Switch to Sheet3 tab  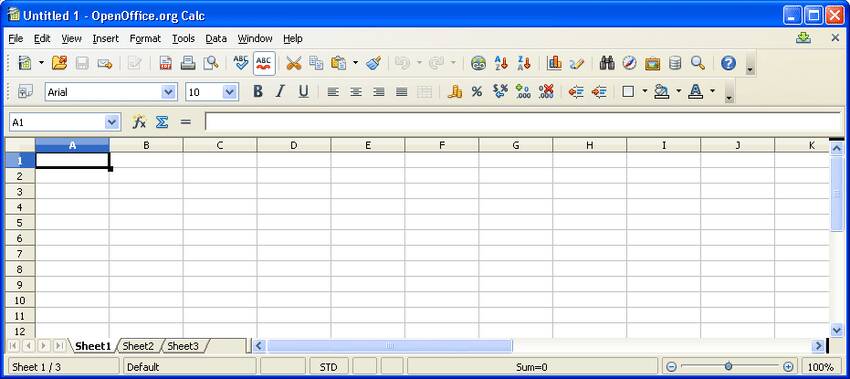pos(183,346)
